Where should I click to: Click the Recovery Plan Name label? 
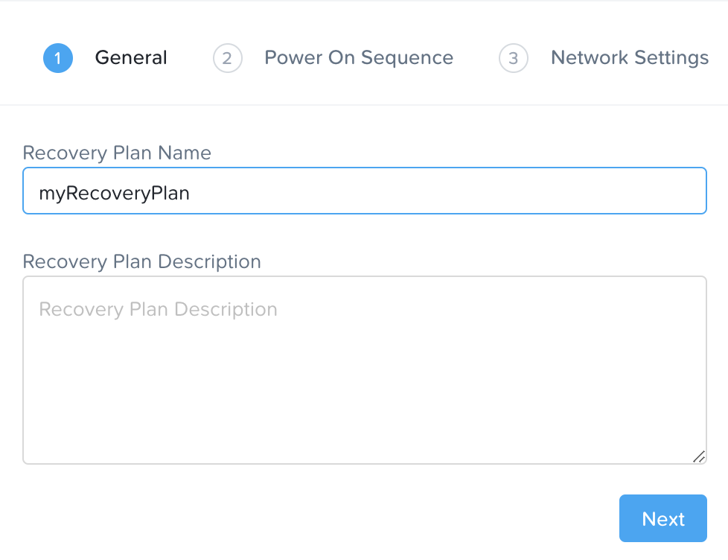point(117,153)
